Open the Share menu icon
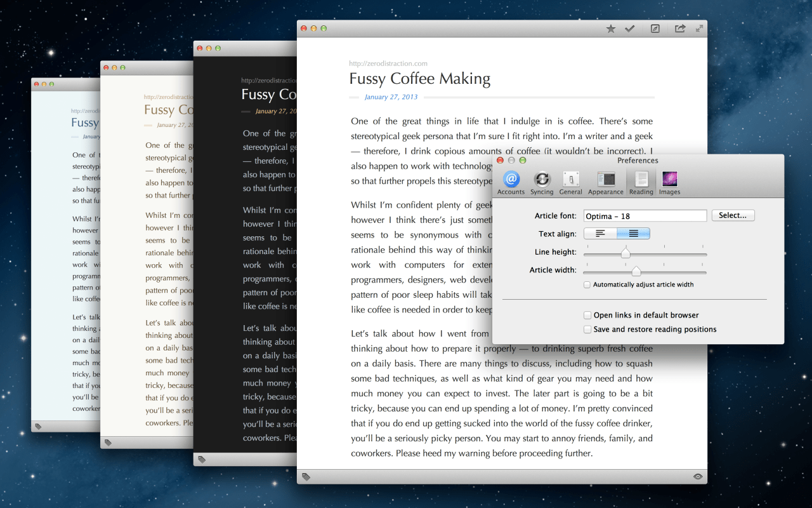The height and width of the screenshot is (508, 812). point(679,29)
